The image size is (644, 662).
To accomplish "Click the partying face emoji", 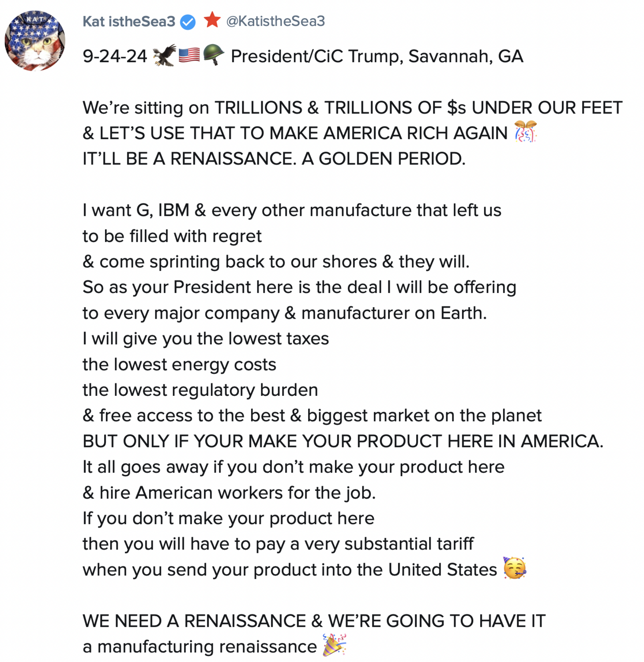I will pos(515,568).
